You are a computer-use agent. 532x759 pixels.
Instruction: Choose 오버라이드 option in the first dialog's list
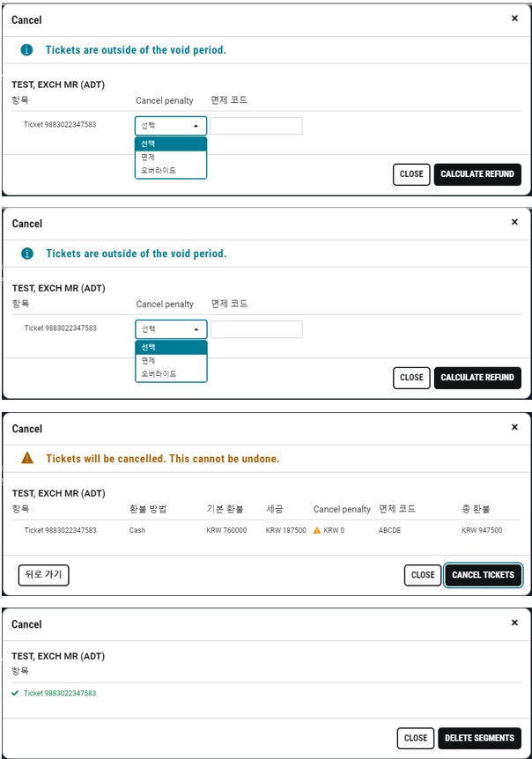tap(171, 171)
